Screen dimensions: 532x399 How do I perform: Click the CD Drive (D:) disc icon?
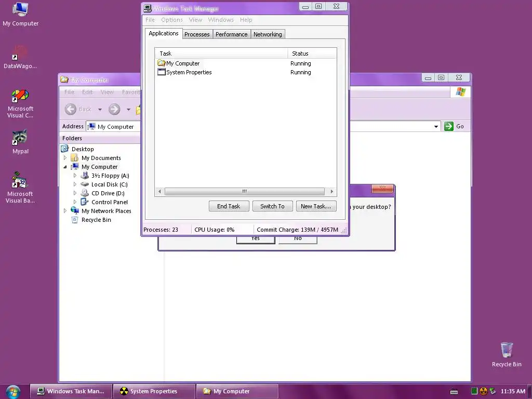85,193
